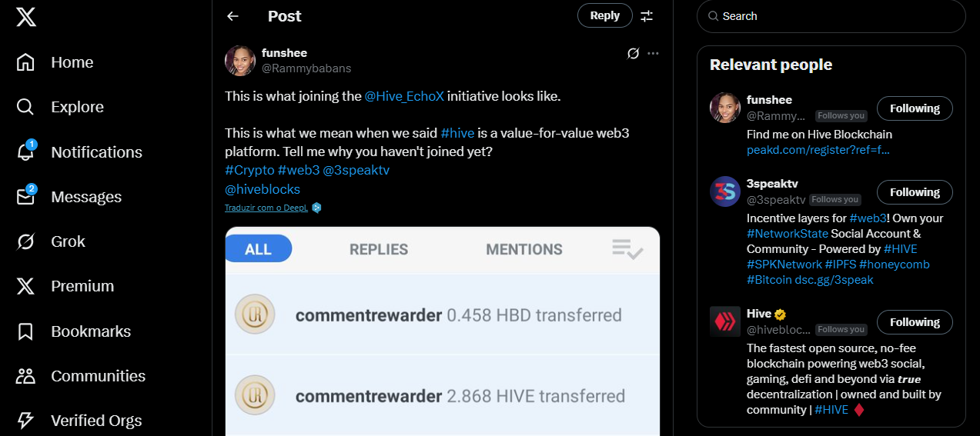
Task: Open Messages envelope icon
Action: click(25, 196)
